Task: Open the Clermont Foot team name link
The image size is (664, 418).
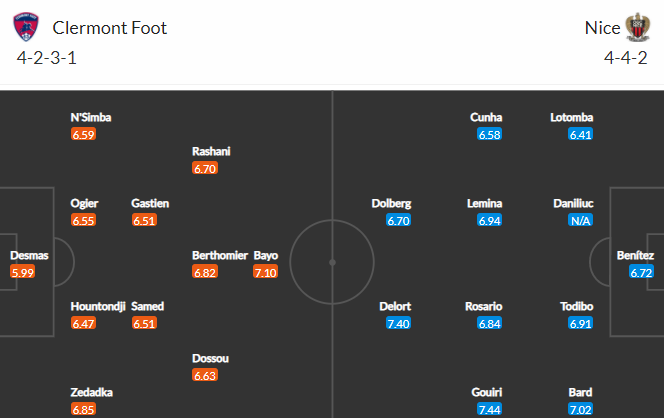Action: click(110, 28)
